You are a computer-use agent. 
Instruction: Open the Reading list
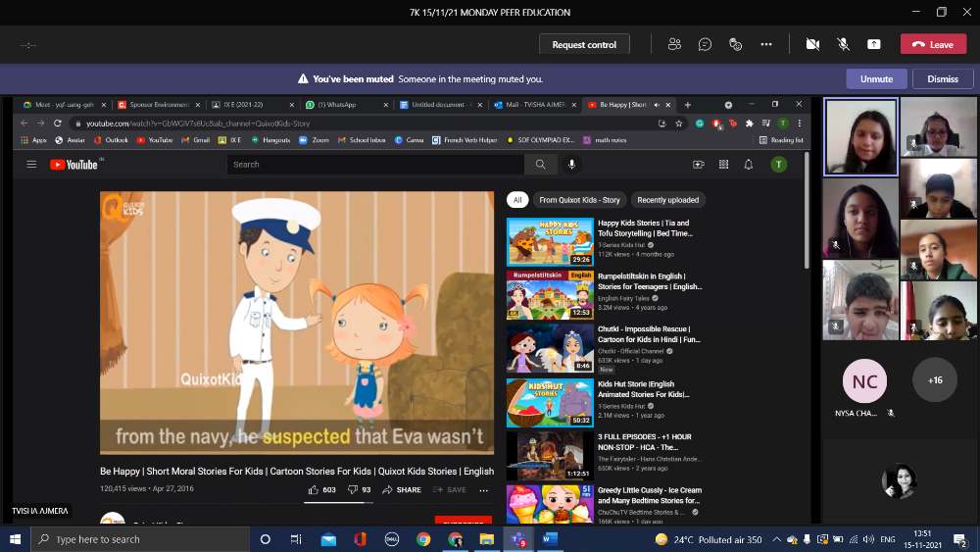tap(781, 140)
